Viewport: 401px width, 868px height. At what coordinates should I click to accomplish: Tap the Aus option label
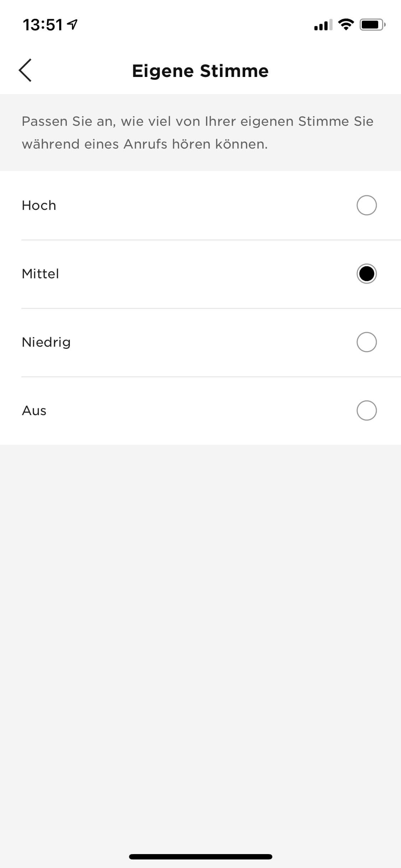pyautogui.click(x=34, y=410)
